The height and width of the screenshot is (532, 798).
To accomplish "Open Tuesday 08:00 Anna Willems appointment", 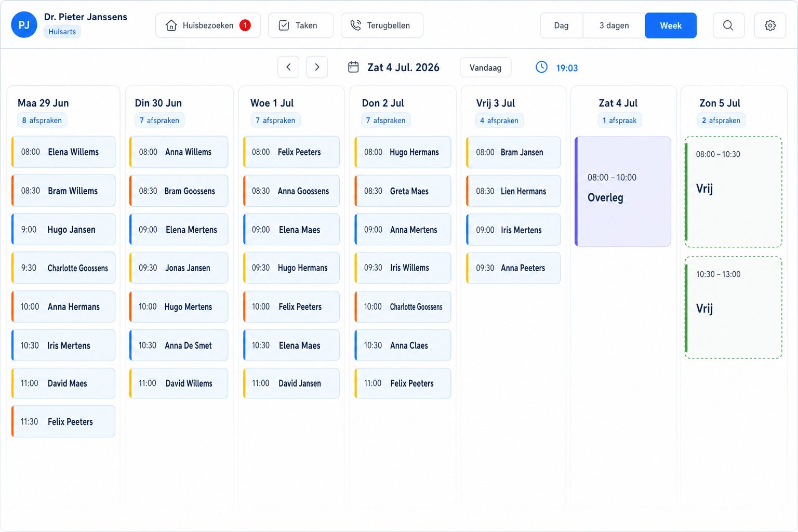I will click(x=179, y=152).
